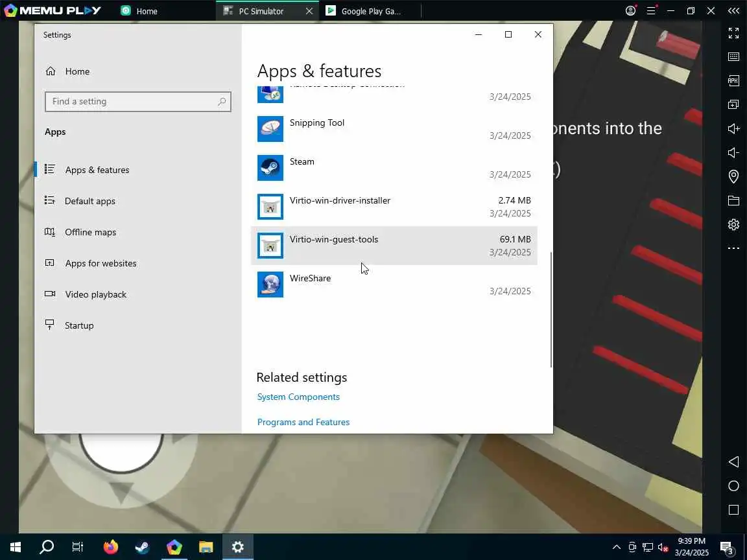Click the network tray icon
This screenshot has height=560, width=747.
click(647, 547)
